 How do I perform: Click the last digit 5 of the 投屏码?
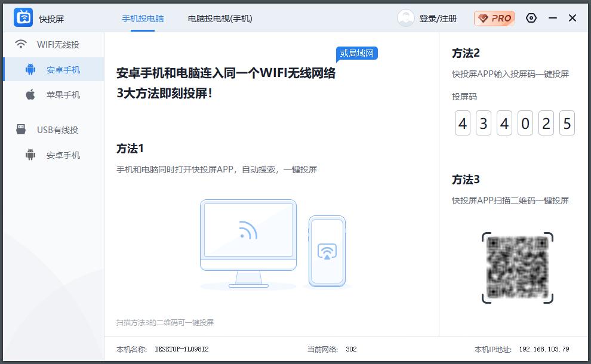pyautogui.click(x=567, y=123)
